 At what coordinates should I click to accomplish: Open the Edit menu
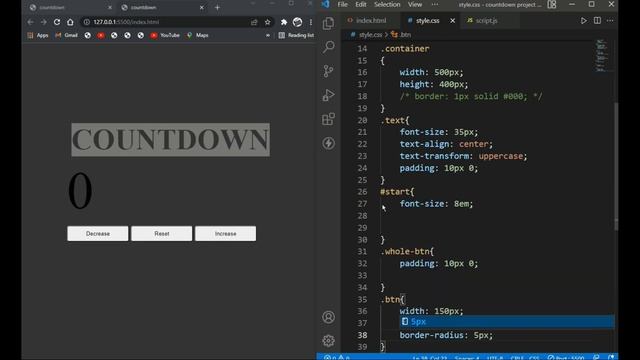coord(360,4)
